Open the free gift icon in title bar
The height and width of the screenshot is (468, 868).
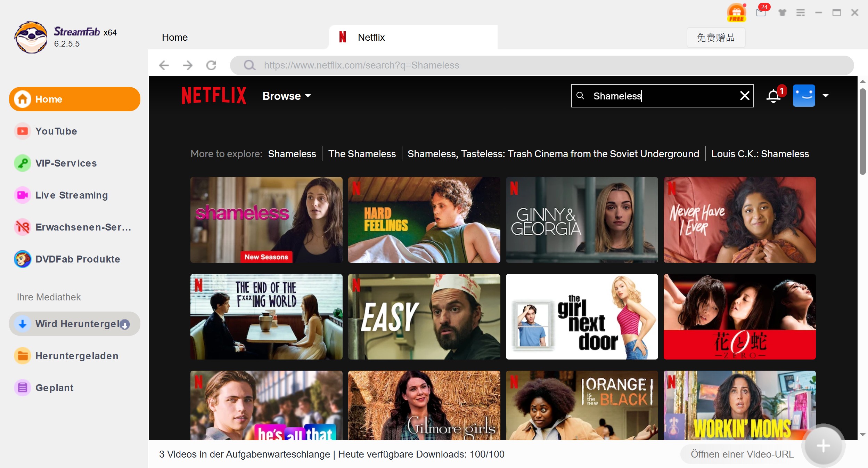(736, 13)
